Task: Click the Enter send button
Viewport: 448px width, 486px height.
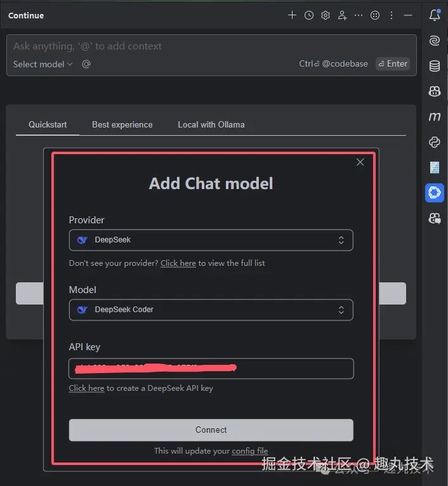Action: [x=393, y=64]
